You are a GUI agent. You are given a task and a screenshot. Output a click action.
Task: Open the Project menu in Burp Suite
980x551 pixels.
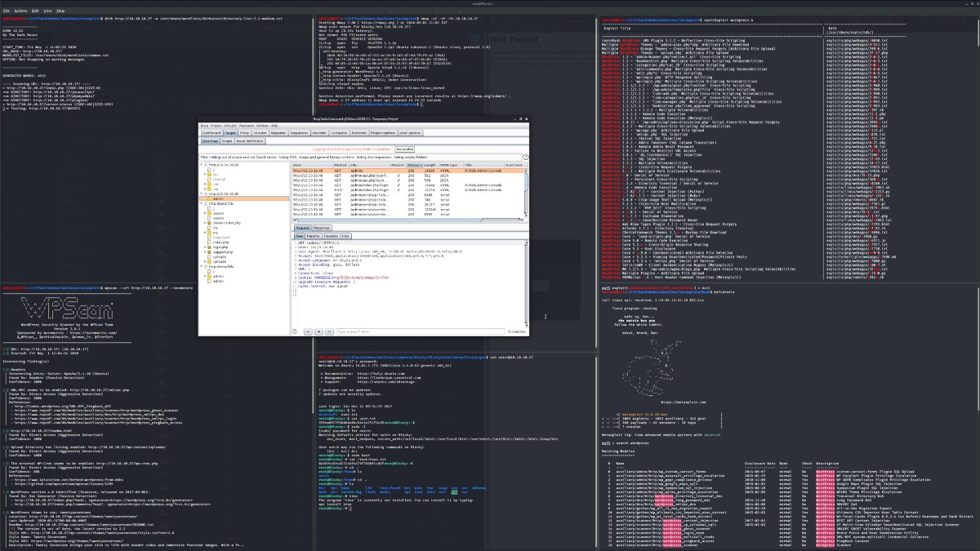point(216,126)
